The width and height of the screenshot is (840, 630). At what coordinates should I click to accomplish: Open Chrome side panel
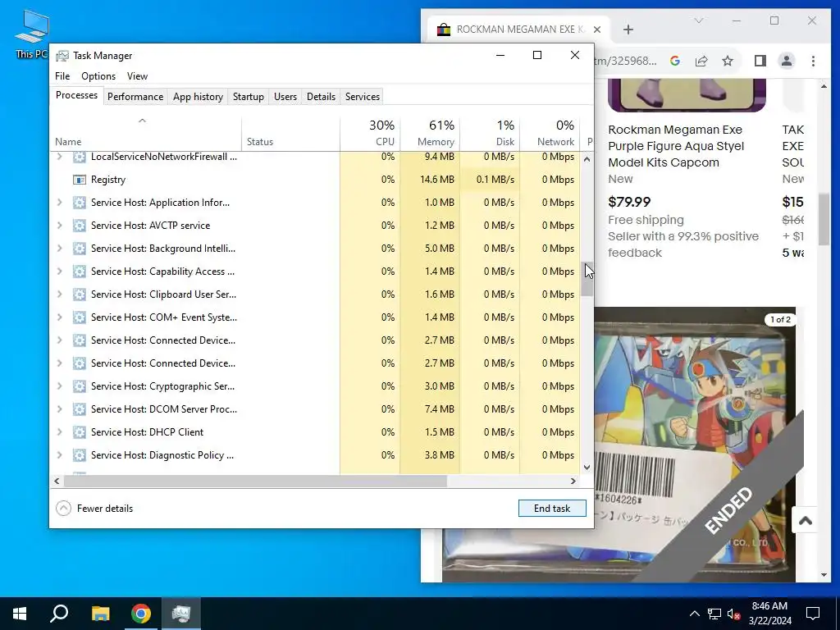click(x=760, y=61)
